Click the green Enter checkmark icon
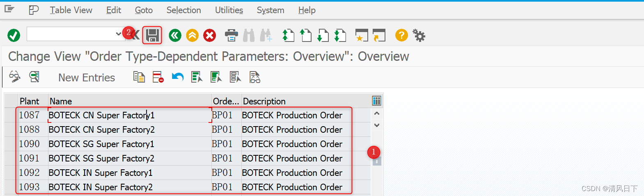Viewport: 644px width, 196px height. point(14,35)
